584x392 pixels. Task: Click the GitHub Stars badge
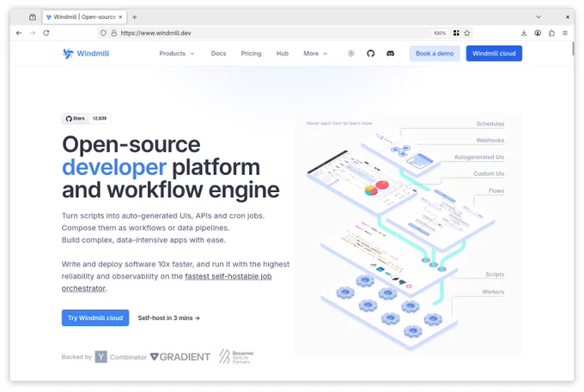click(x=76, y=118)
